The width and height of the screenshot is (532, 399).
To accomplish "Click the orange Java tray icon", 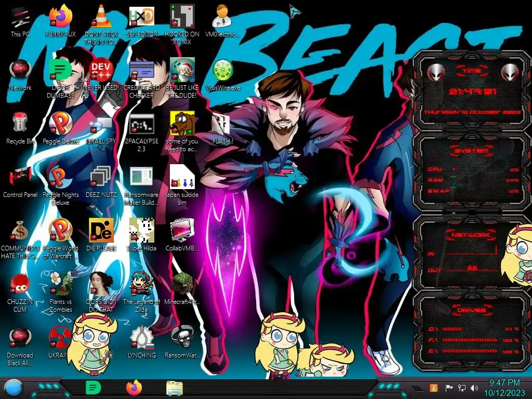I will pyautogui.click(x=434, y=388).
